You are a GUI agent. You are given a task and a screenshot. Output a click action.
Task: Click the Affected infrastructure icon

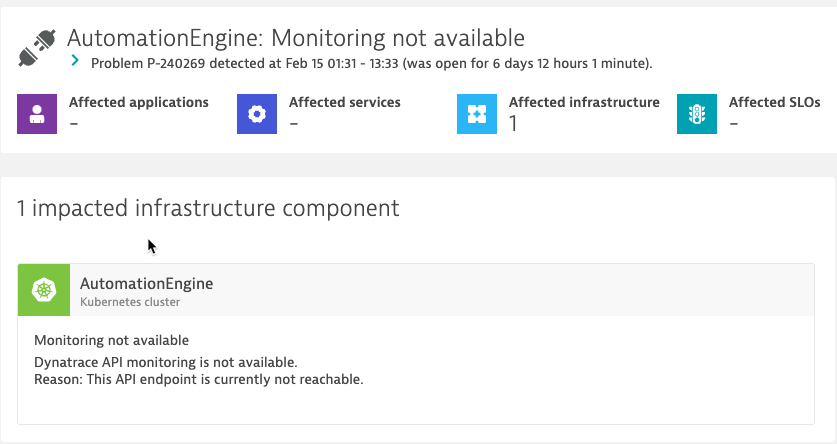pyautogui.click(x=477, y=114)
